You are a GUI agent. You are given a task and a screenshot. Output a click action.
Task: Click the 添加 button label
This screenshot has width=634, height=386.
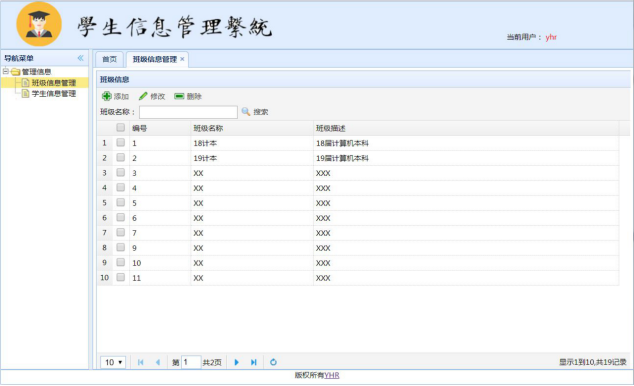tap(121, 97)
